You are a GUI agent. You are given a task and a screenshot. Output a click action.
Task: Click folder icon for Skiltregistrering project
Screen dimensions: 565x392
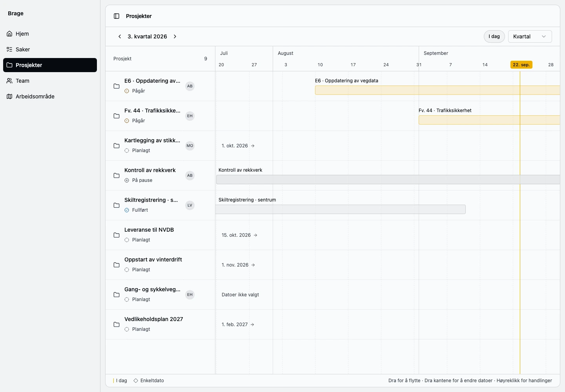click(117, 205)
